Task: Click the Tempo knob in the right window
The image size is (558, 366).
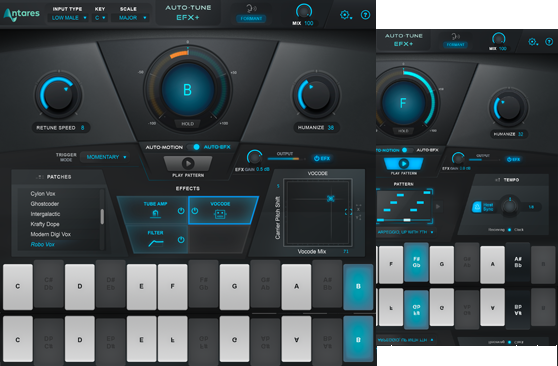Action: [x=510, y=206]
